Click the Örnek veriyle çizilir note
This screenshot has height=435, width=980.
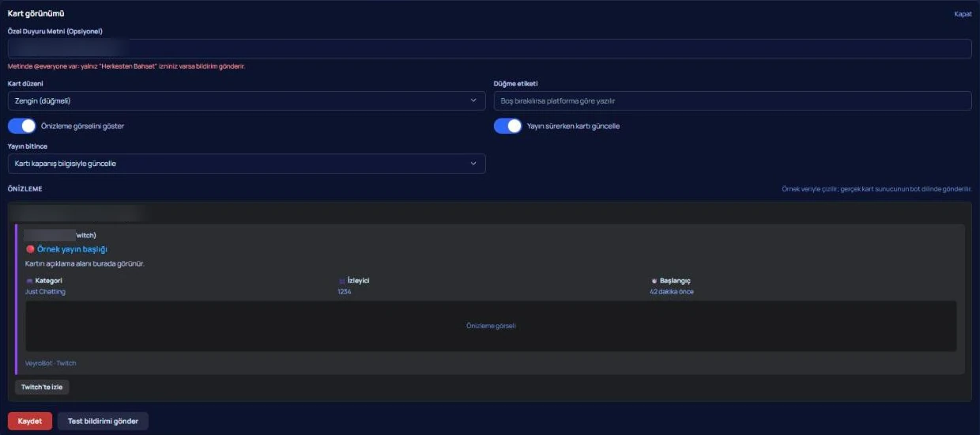876,189
